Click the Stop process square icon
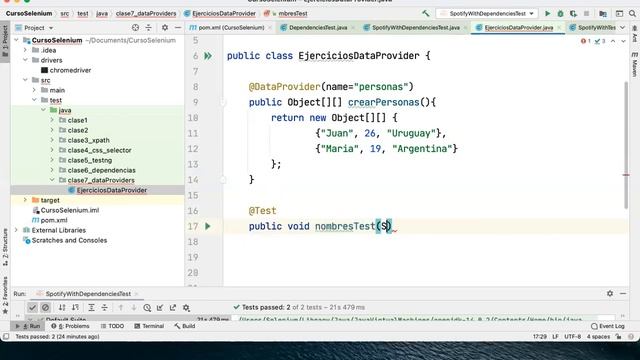 click(x=587, y=13)
